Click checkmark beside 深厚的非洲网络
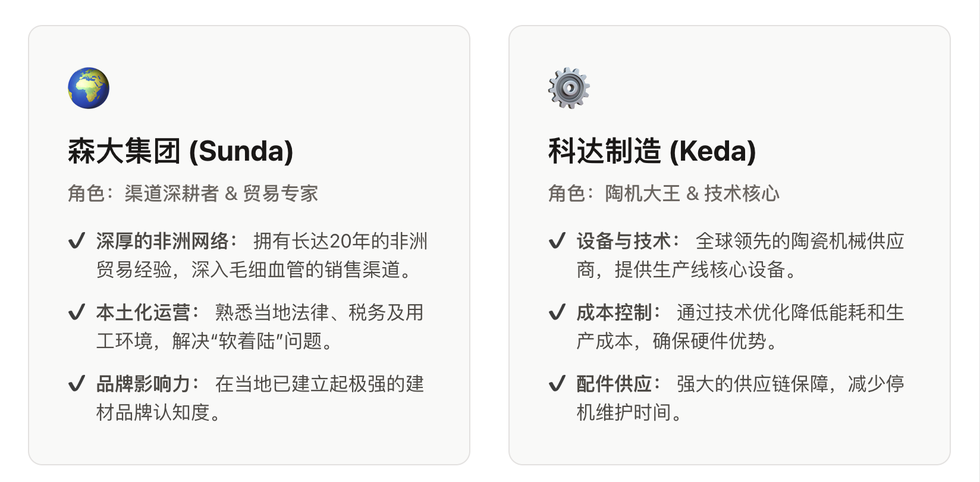Image resolution: width=980 pixels, height=482 pixels. (x=77, y=242)
